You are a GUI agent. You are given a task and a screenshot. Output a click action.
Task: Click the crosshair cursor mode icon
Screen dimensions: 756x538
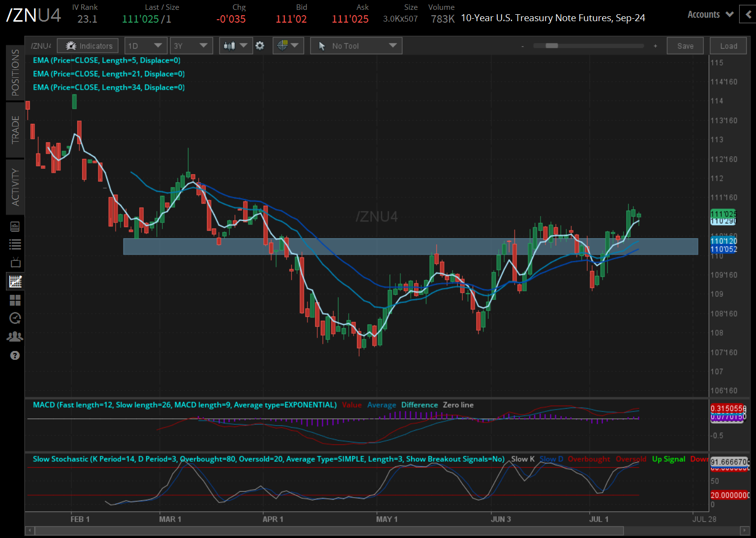[282, 45]
